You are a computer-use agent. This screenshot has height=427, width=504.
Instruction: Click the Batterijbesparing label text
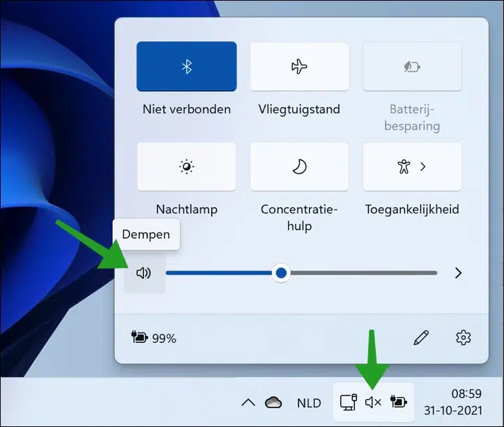click(x=412, y=118)
